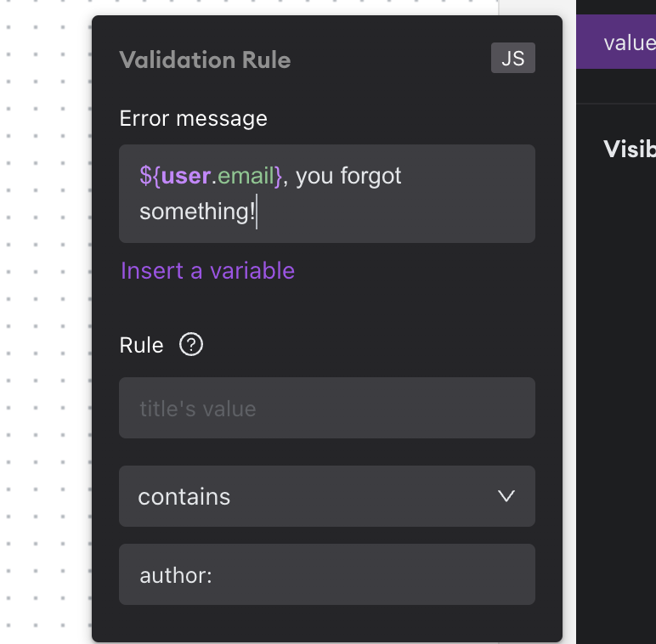Focus the Error message text field
This screenshot has width=656, height=644.
click(327, 194)
